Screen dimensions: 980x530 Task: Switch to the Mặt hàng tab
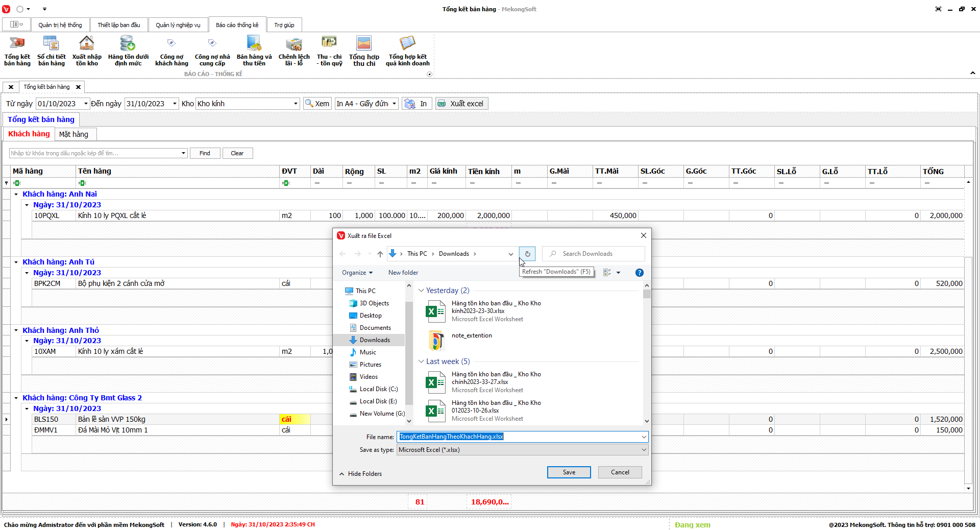tap(73, 134)
